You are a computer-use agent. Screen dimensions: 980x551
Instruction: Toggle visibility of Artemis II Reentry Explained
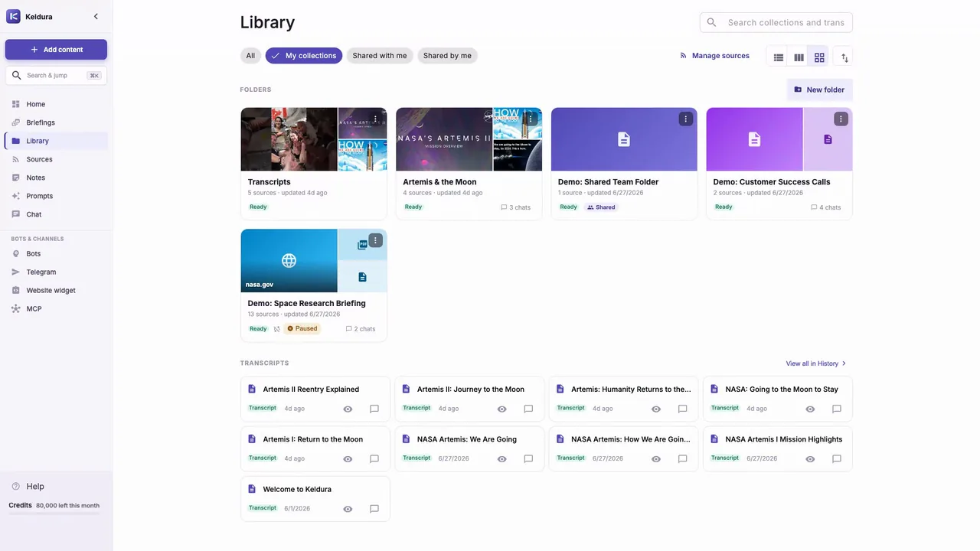tap(348, 409)
